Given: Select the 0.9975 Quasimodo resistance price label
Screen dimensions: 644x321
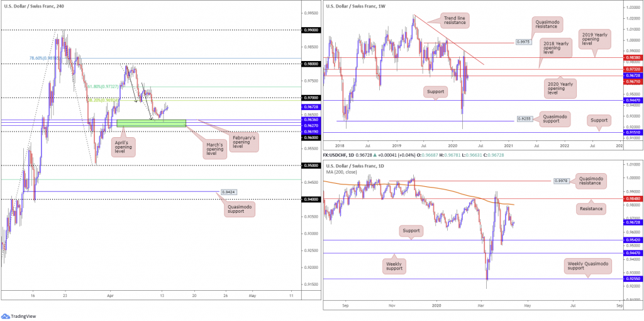Looking at the screenshot, I should tap(523, 42).
